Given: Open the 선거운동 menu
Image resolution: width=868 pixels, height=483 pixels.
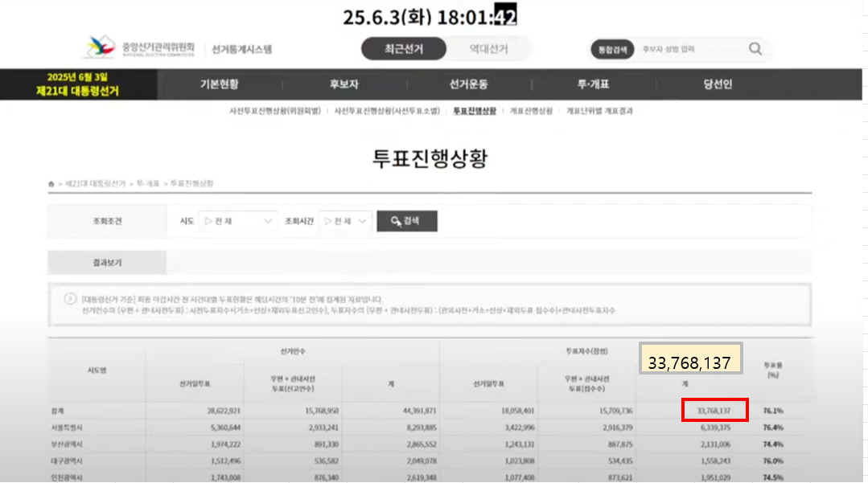Looking at the screenshot, I should click(x=468, y=84).
